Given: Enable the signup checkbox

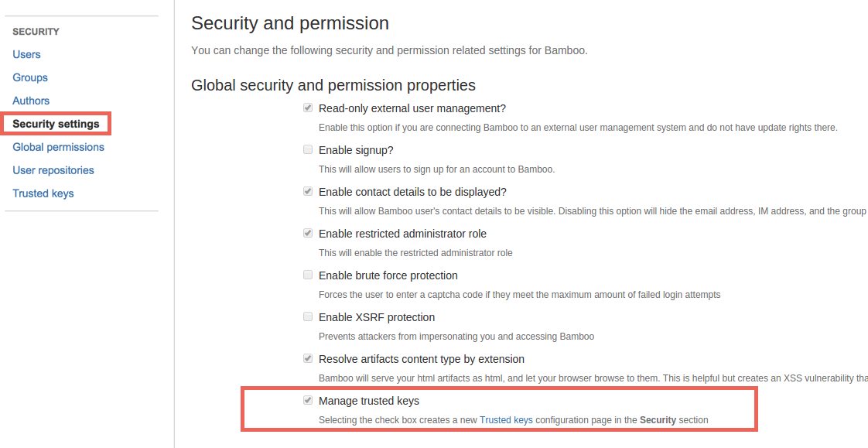Looking at the screenshot, I should [x=308, y=150].
